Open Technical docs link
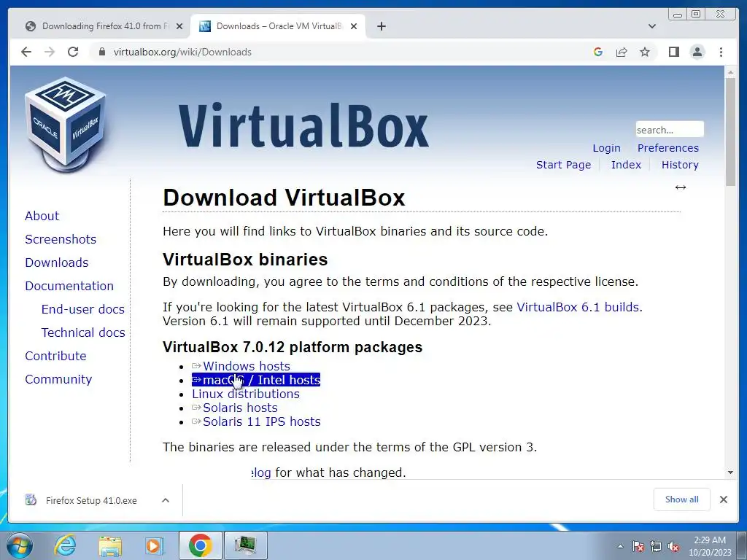The width and height of the screenshot is (747, 560). tap(83, 332)
